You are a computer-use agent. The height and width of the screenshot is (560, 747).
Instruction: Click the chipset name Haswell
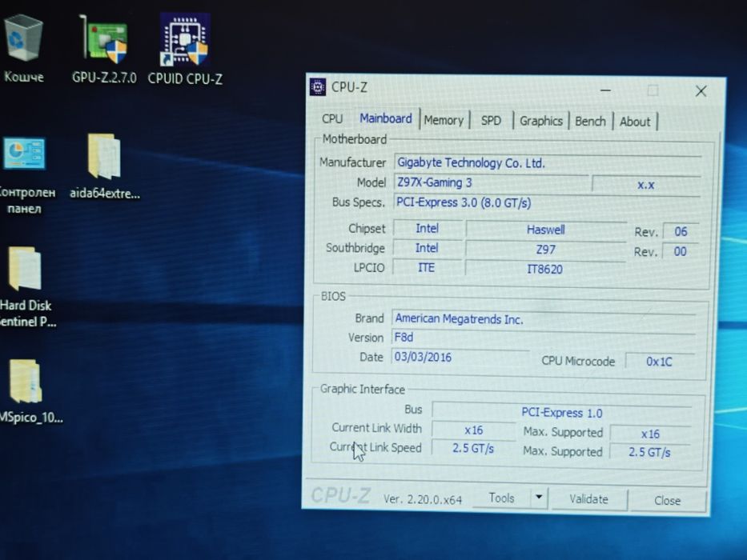(545, 230)
